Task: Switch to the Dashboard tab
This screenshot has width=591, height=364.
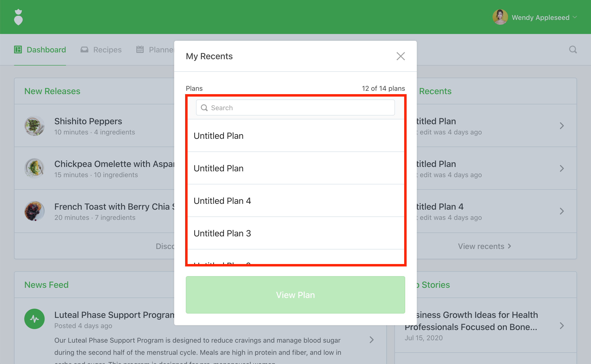Action: tap(46, 50)
